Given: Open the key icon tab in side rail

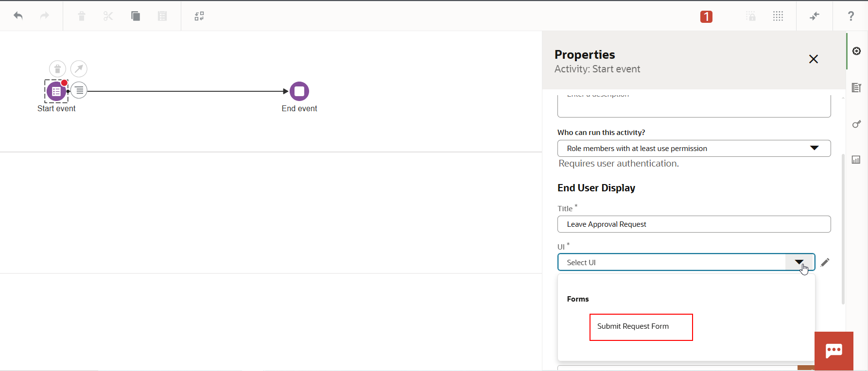Looking at the screenshot, I should (x=857, y=124).
